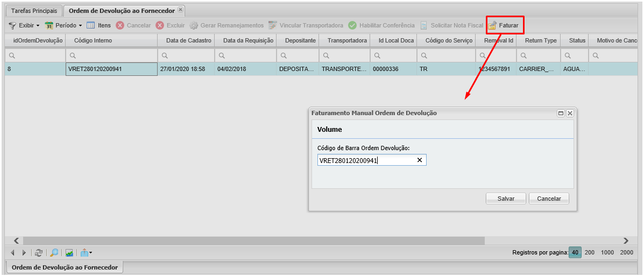The image size is (644, 276).
Task: Click the magnifier zoom search icon
Action: [x=54, y=253]
